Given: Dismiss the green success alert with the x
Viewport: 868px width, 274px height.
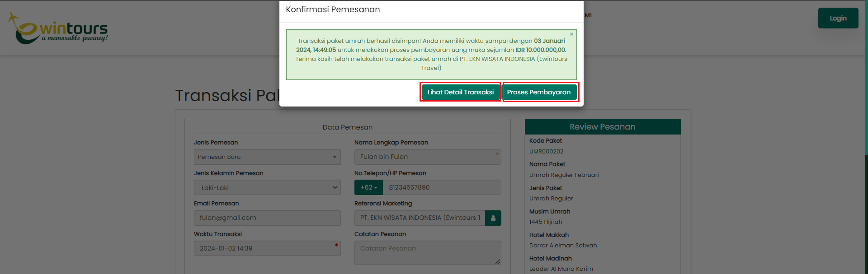Looking at the screenshot, I should [x=571, y=34].
